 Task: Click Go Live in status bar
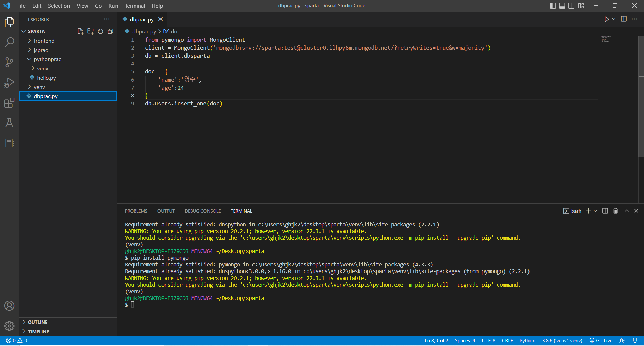pyautogui.click(x=601, y=340)
